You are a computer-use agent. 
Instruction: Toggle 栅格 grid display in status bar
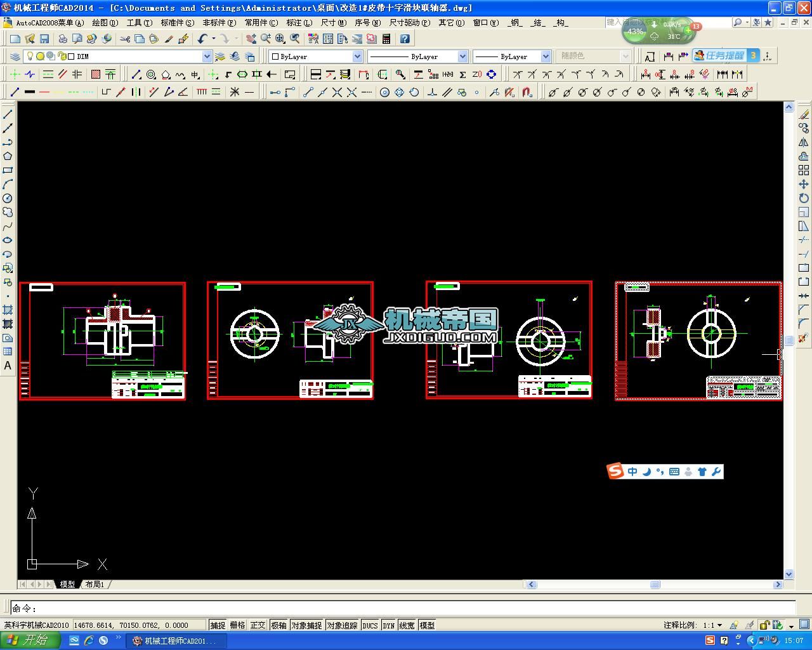point(238,625)
